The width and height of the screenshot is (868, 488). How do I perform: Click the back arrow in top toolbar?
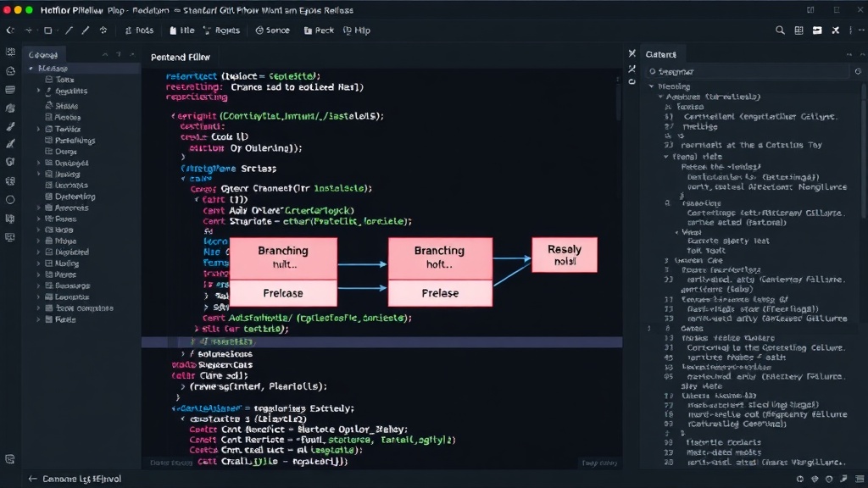tap(10, 30)
